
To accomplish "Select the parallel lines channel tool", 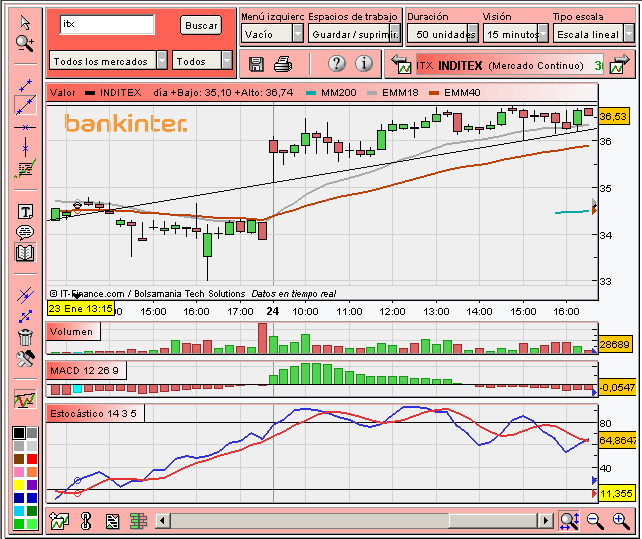I will click(25, 294).
